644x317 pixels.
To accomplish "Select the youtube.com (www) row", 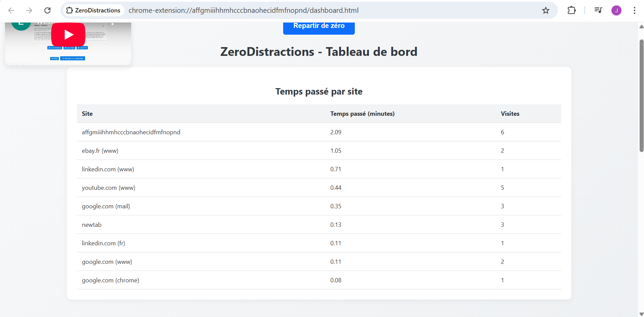I will tap(319, 187).
